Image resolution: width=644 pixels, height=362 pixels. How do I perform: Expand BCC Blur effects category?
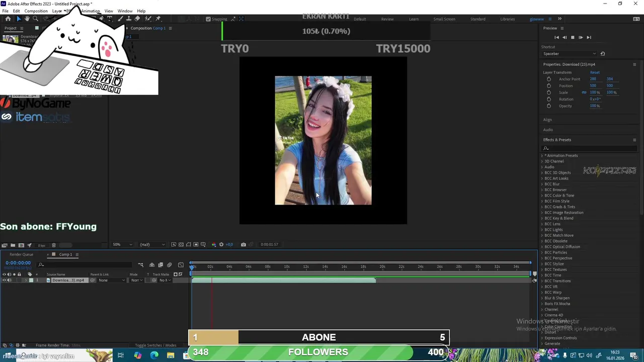tap(542, 184)
